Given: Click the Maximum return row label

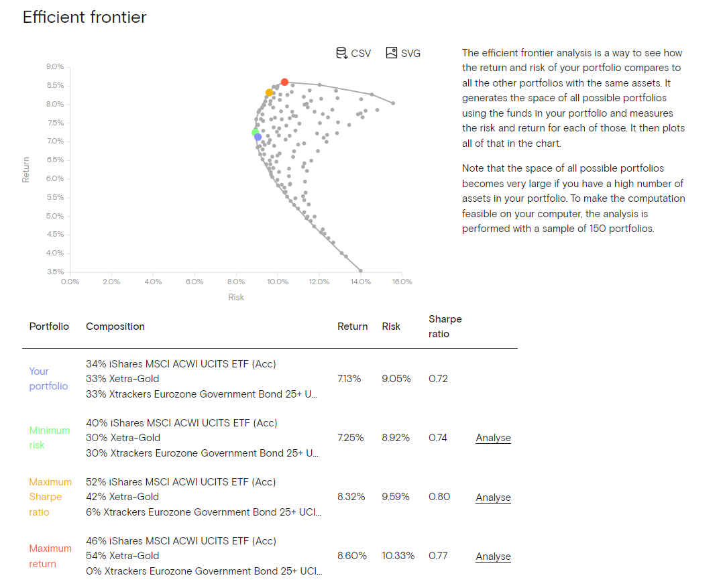Looking at the screenshot, I should click(50, 556).
